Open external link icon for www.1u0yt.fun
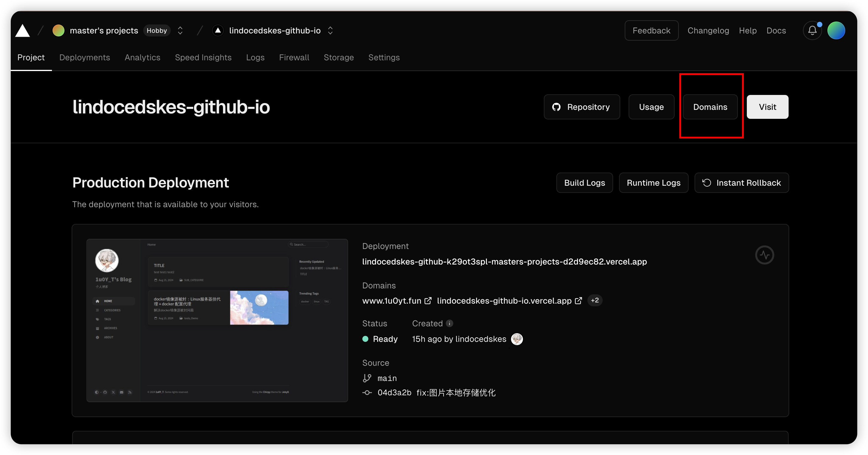This screenshot has width=868, height=455. [428, 301]
